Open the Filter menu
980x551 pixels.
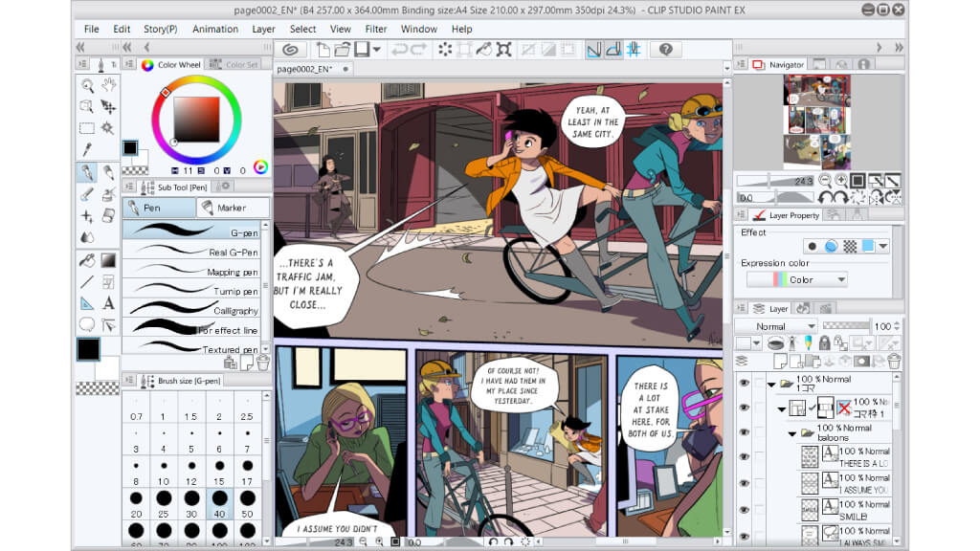[376, 29]
